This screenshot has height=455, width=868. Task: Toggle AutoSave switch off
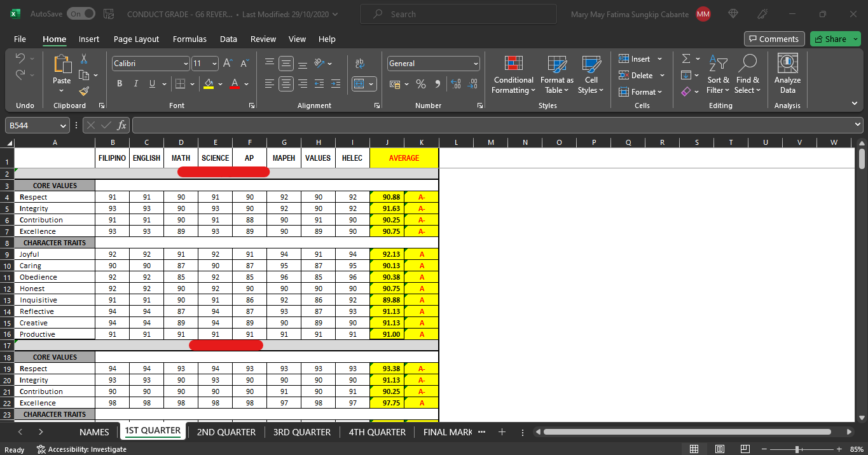81,14
